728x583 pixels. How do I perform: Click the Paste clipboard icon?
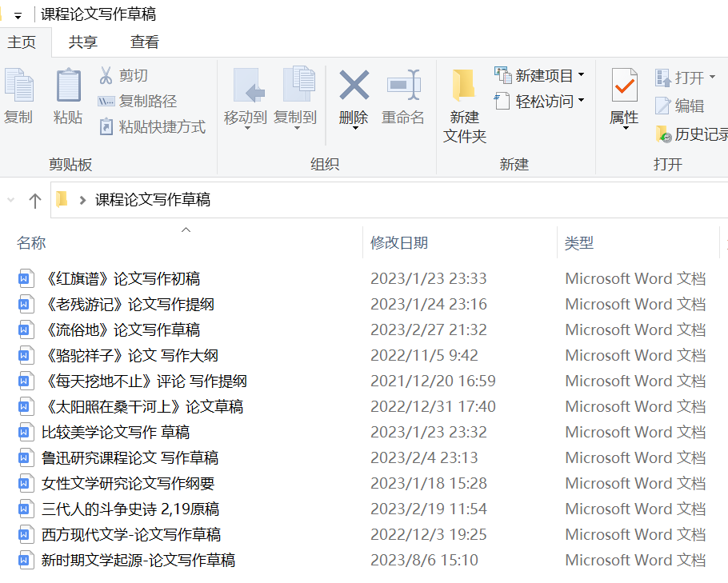tap(68, 86)
